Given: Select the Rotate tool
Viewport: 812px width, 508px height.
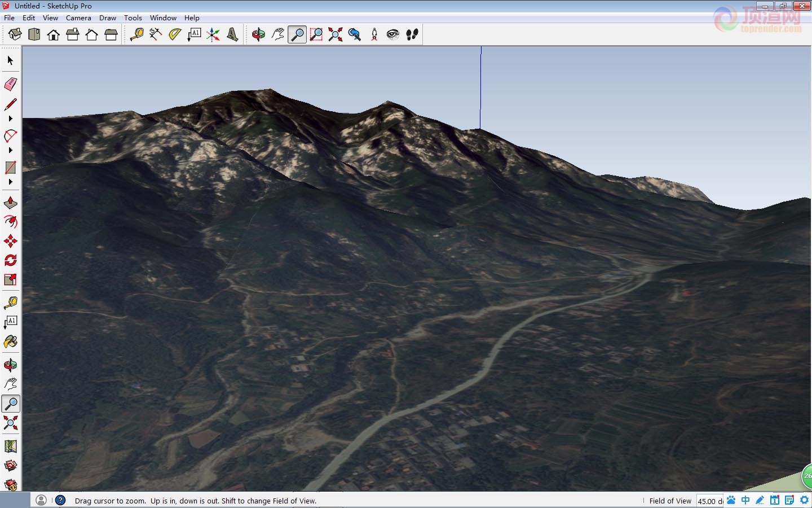Looking at the screenshot, I should coord(11,260).
